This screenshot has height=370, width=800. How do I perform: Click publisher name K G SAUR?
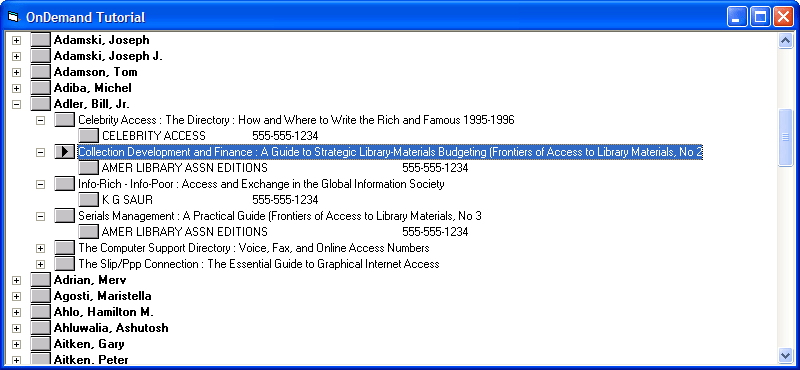pyautogui.click(x=127, y=200)
